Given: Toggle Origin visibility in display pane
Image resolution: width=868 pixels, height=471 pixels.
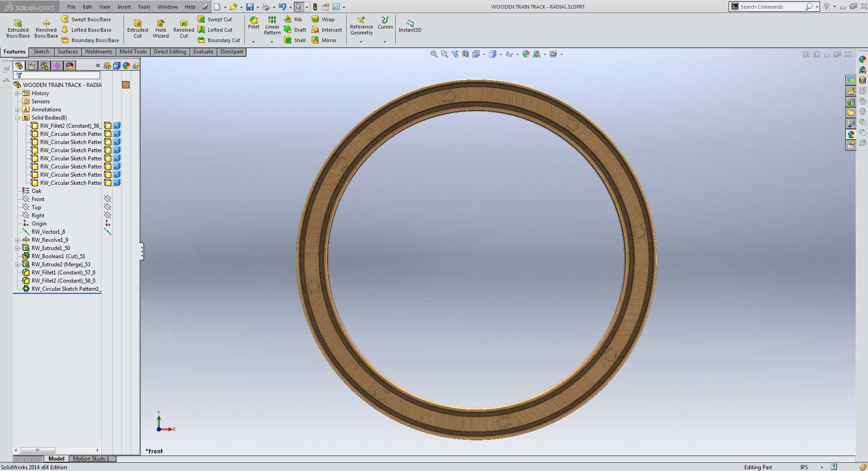Looking at the screenshot, I should click(107, 224).
